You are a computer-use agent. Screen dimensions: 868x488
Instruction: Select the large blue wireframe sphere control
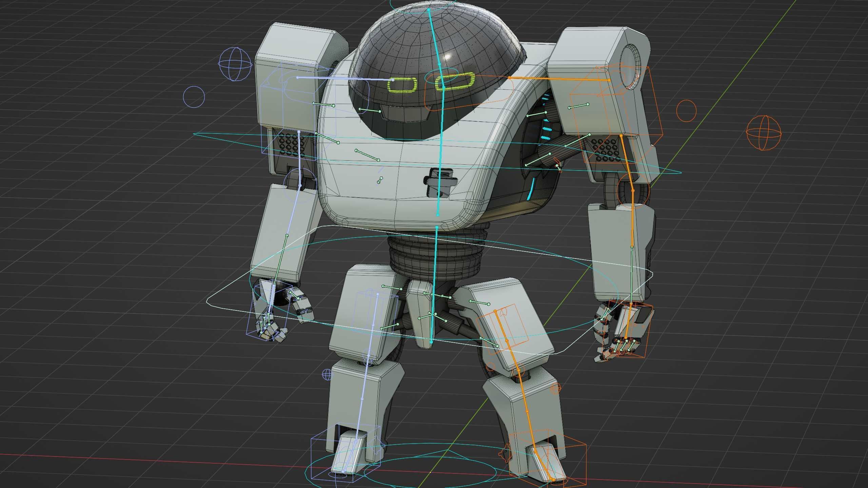pyautogui.click(x=235, y=64)
